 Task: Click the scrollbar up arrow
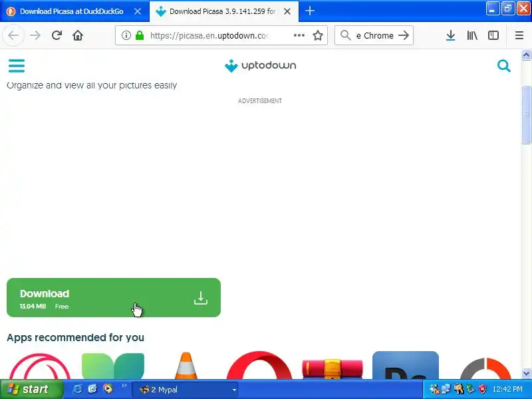pyautogui.click(x=526, y=55)
